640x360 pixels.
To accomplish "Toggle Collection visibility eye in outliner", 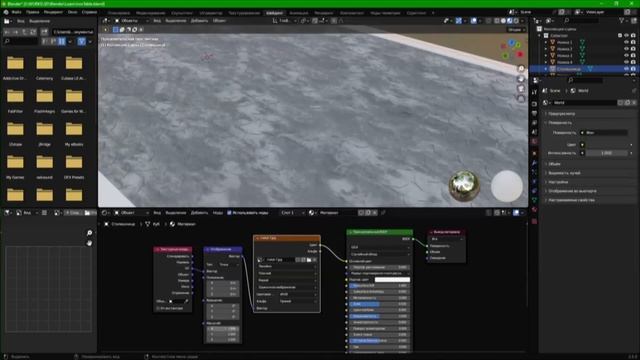I will [627, 36].
